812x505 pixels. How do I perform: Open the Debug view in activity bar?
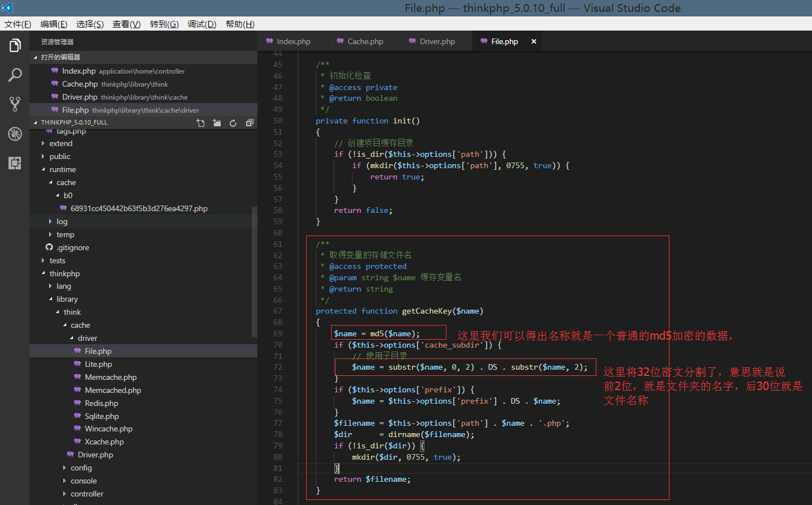click(15, 134)
